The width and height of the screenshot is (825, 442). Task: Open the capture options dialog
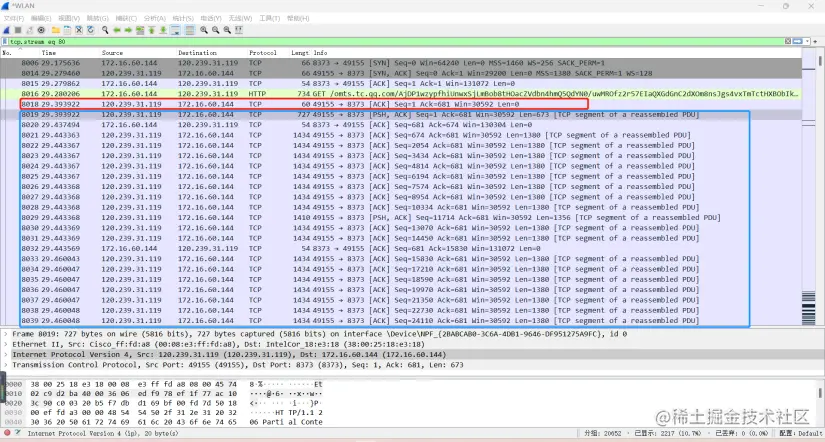coord(41,30)
